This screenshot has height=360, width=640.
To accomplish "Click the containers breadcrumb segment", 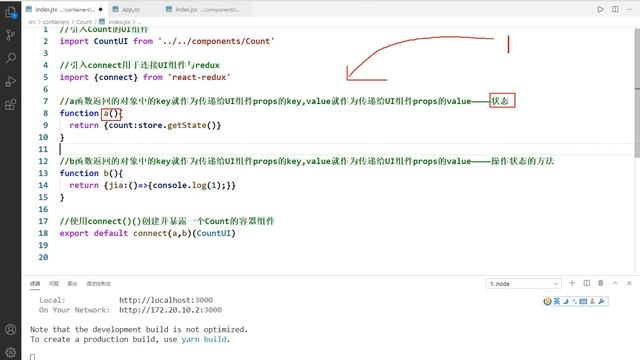I will [56, 22].
